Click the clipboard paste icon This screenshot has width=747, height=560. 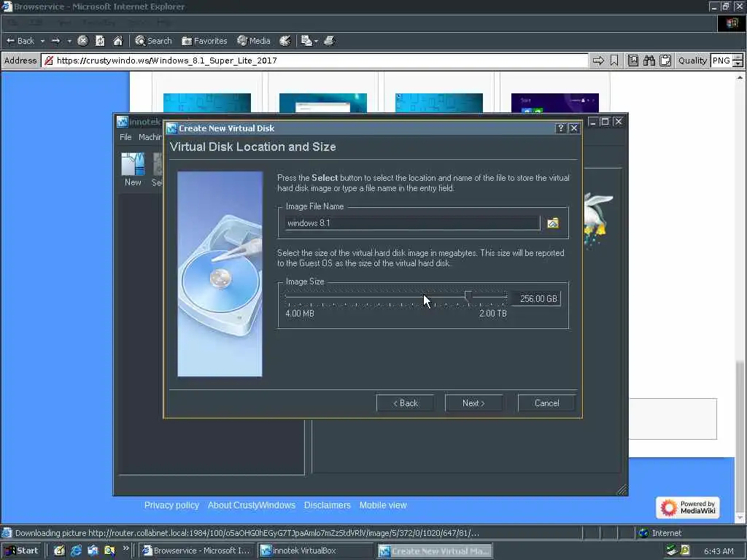(x=665, y=61)
